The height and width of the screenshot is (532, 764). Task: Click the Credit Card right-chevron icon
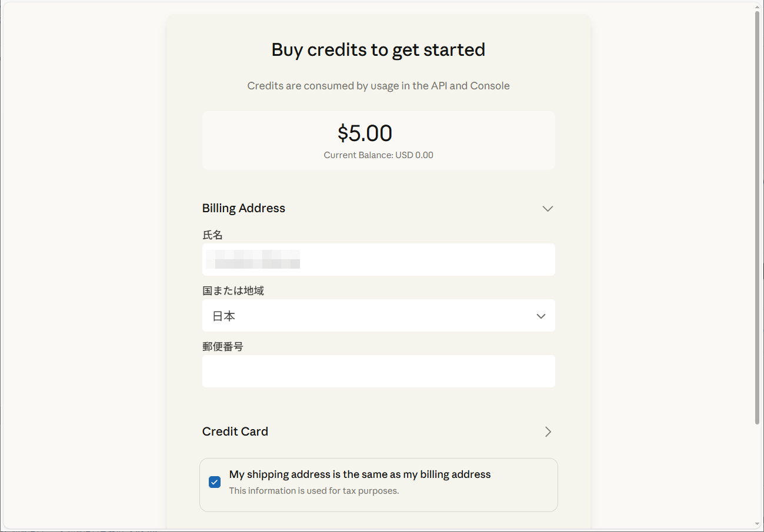tap(548, 431)
